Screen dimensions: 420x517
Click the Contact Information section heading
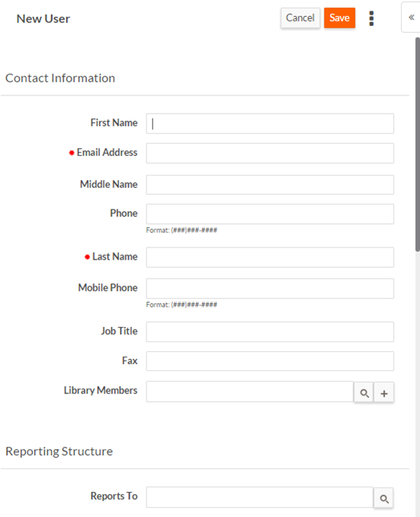60,78
